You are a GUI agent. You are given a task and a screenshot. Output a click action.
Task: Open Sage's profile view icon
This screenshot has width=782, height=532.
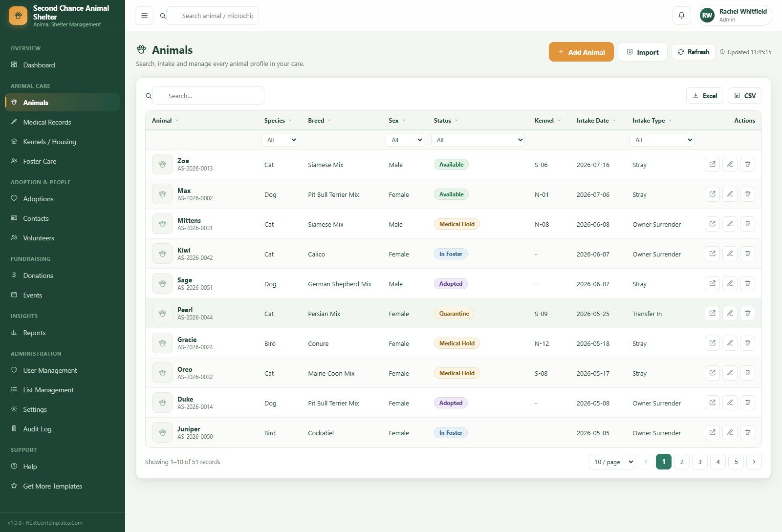coord(712,283)
